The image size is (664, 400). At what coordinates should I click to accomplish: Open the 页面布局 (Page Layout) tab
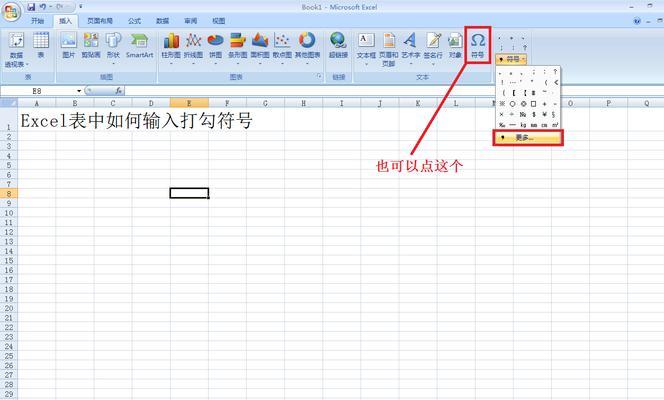[x=100, y=21]
